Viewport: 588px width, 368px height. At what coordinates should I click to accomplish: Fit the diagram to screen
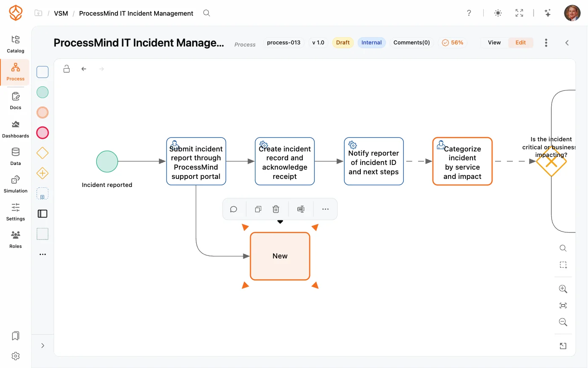pyautogui.click(x=563, y=305)
